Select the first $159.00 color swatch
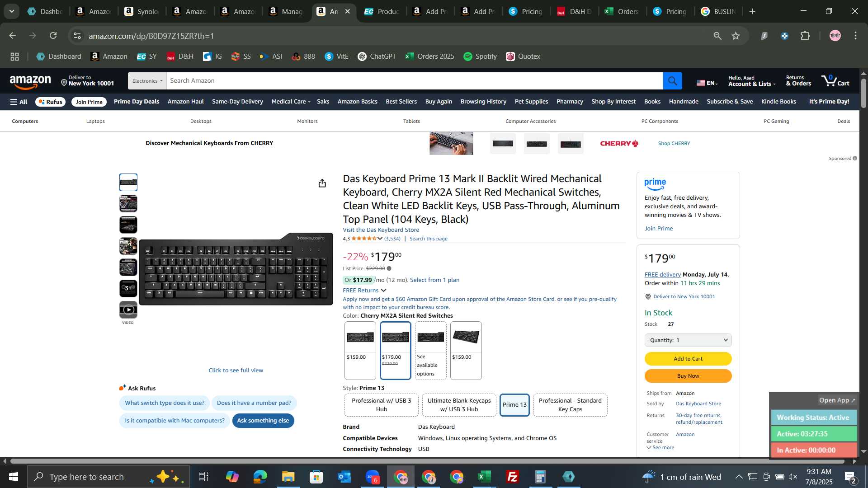This screenshot has height=488, width=868. 360,351
